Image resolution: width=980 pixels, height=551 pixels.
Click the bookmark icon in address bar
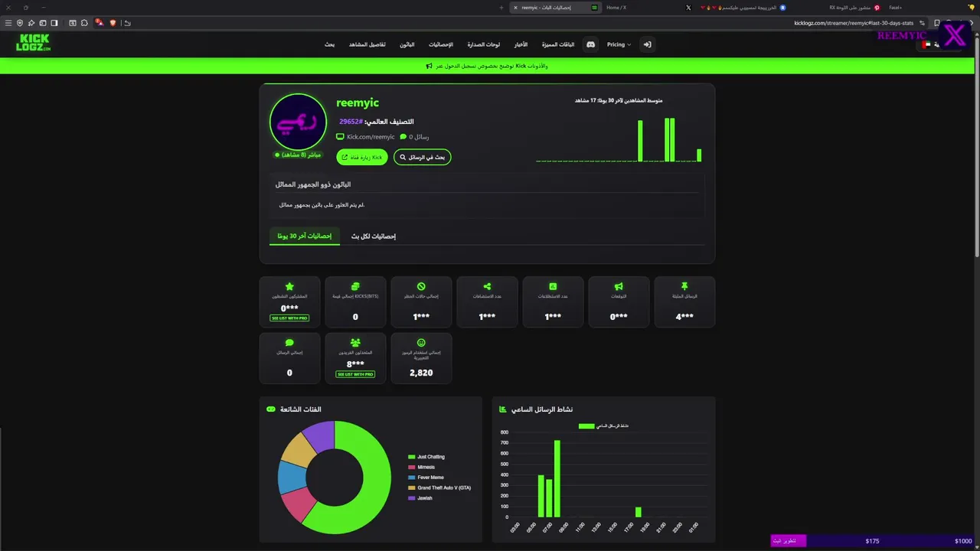click(936, 23)
